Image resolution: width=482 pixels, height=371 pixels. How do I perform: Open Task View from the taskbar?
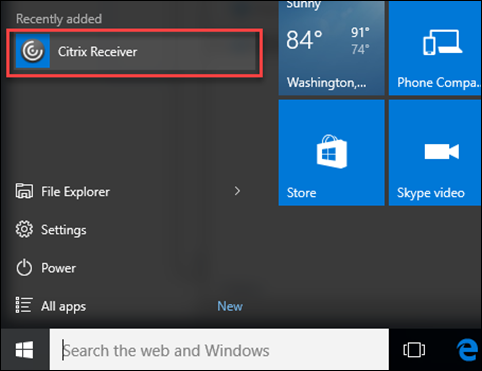pyautogui.click(x=414, y=350)
